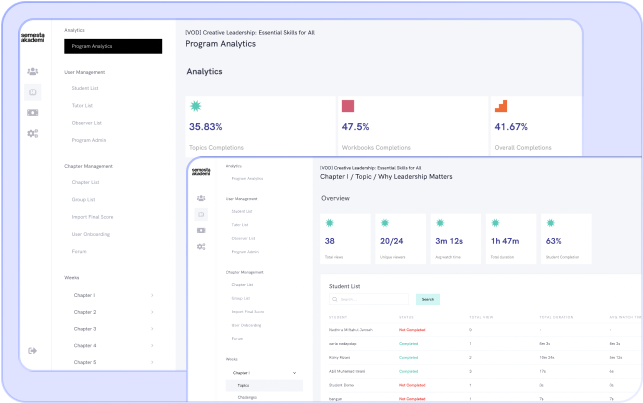This screenshot has height=403, width=643.
Task: Click the logout arrow icon in back window
Action: click(32, 351)
